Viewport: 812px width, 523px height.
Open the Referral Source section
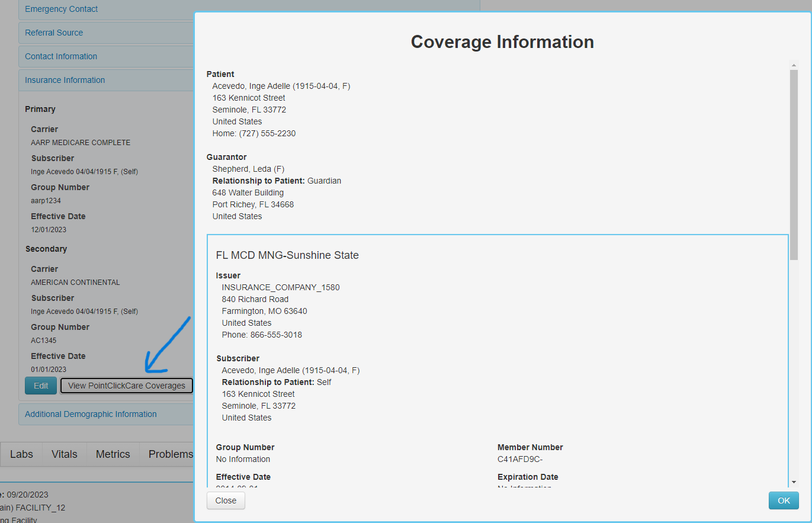(x=54, y=33)
